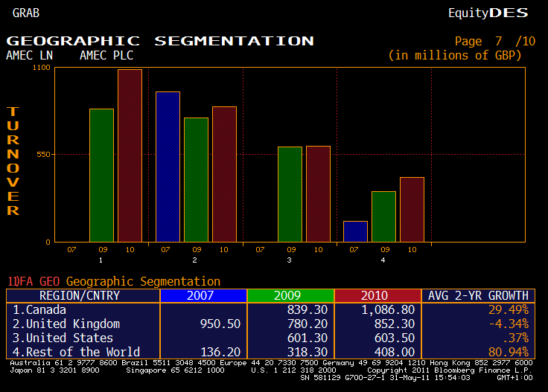Click United Kingdom's green 2009 chart bar
Viewport: 548px width, 392px height.
196,180
